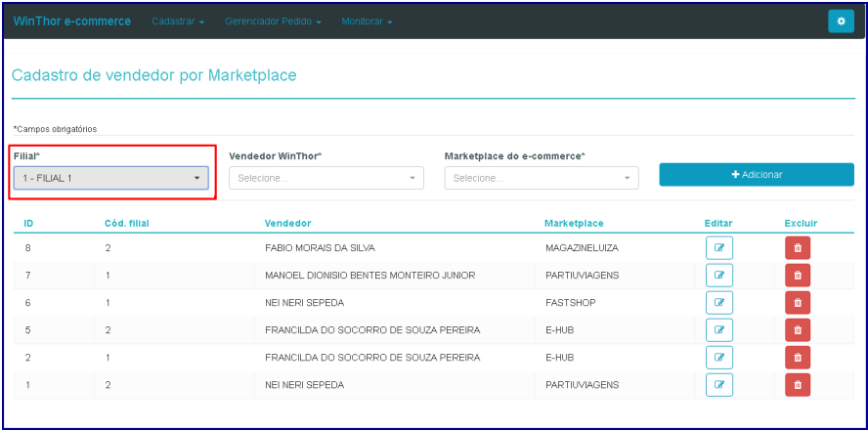868x430 pixels.
Task: Open the Filial dropdown showing FILIAL 1
Action: pyautogui.click(x=111, y=178)
